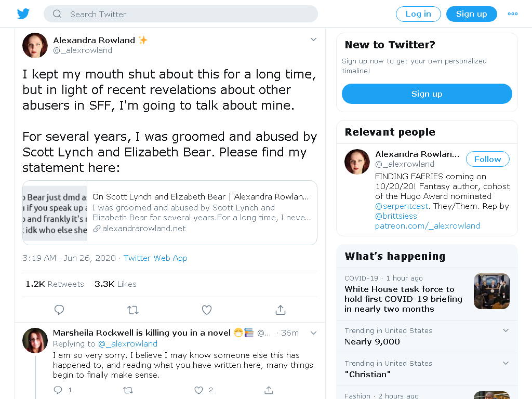Image resolution: width=532 pixels, height=399 pixels.
Task: Open the Twitter Web App link
Action: click(155, 258)
